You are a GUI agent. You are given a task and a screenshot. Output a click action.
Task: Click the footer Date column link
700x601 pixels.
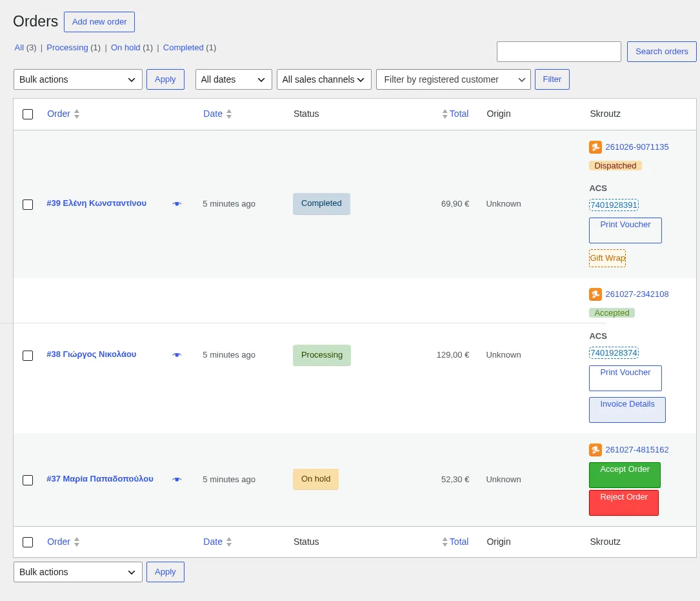point(213,542)
